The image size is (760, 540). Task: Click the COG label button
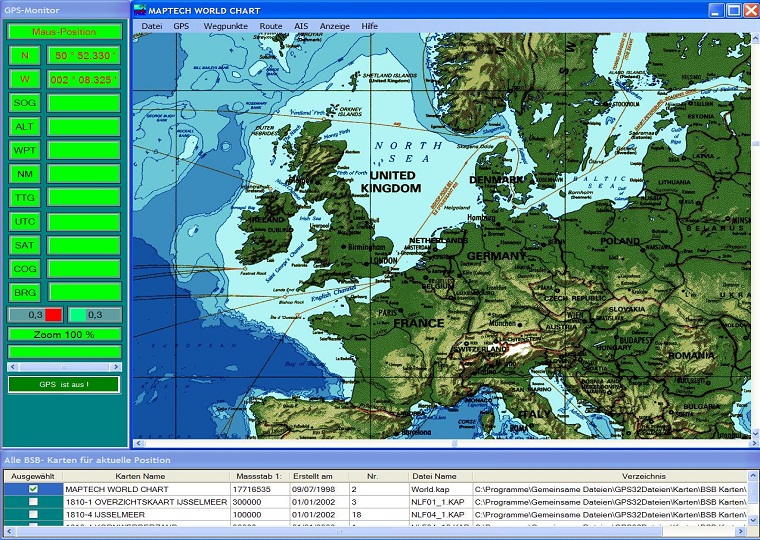[25, 269]
